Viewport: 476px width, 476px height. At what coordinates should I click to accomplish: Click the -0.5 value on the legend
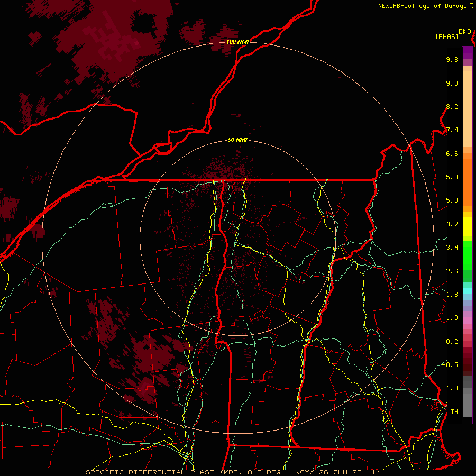click(450, 364)
